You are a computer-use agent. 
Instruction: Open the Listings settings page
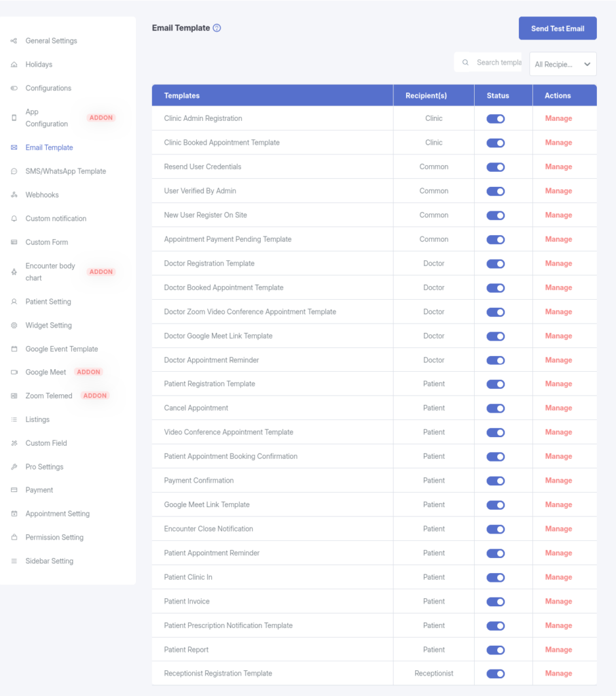[x=37, y=419]
